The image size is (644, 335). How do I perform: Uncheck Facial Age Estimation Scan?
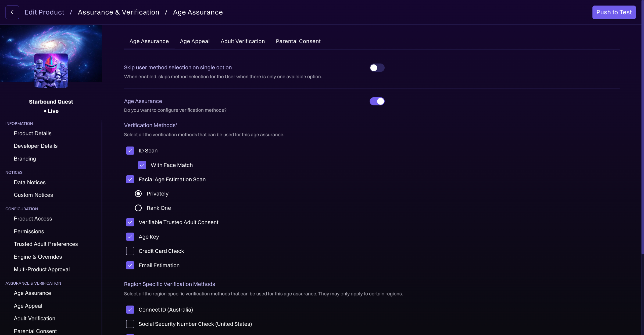130,180
